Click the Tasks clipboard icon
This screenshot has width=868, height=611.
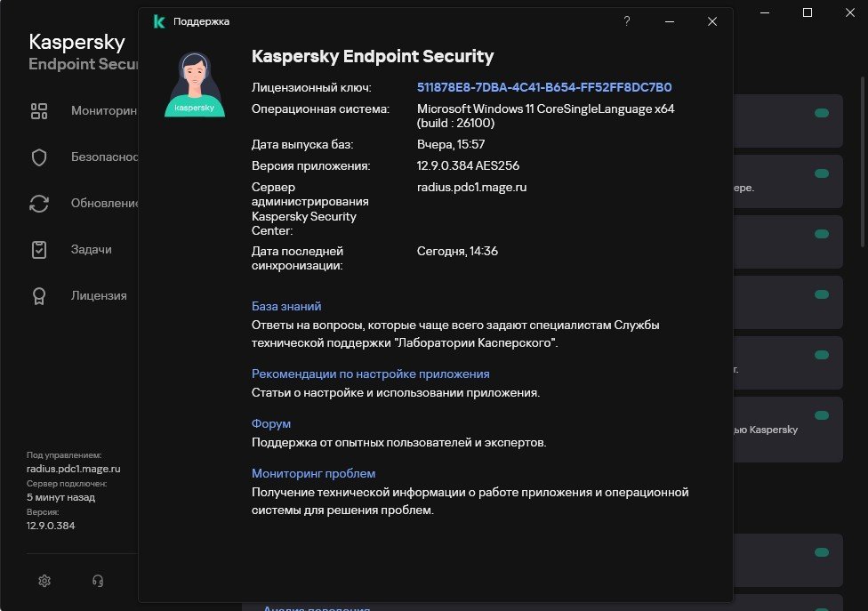tap(39, 250)
